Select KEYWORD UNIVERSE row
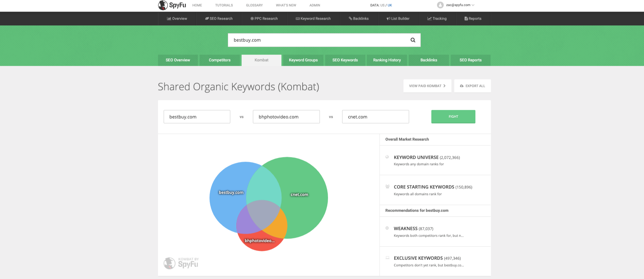644x279 pixels. point(435,160)
